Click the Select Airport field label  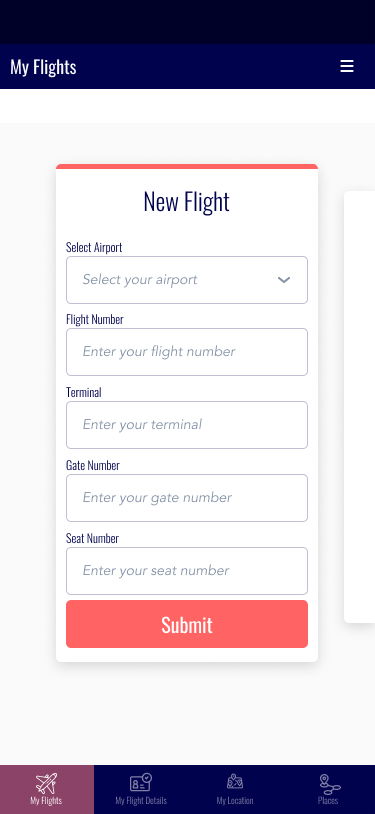coord(94,247)
